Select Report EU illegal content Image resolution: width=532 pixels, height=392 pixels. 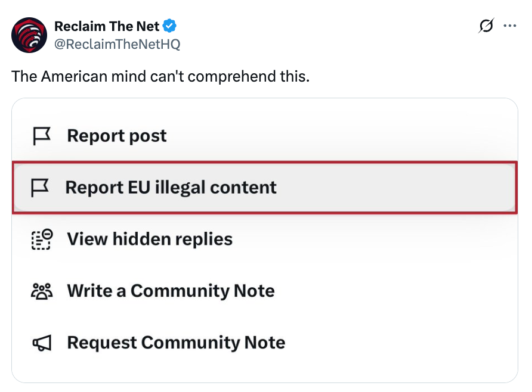172,187
